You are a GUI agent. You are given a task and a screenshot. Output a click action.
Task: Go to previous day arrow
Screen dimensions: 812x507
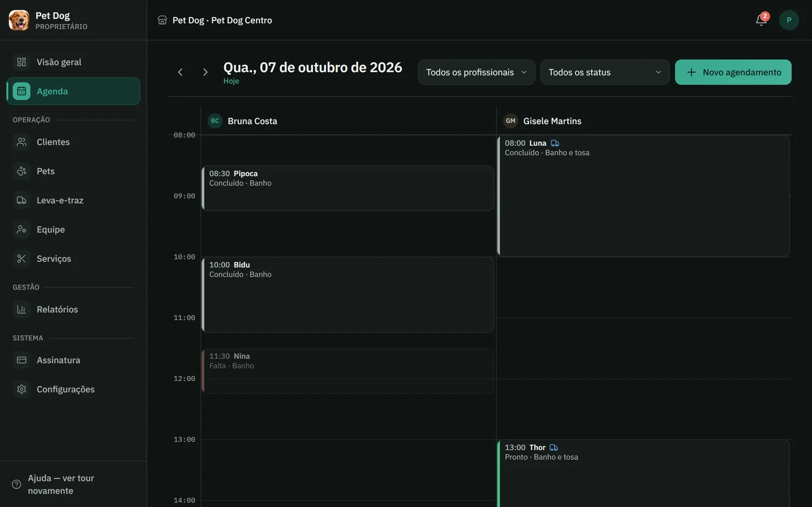pyautogui.click(x=180, y=72)
